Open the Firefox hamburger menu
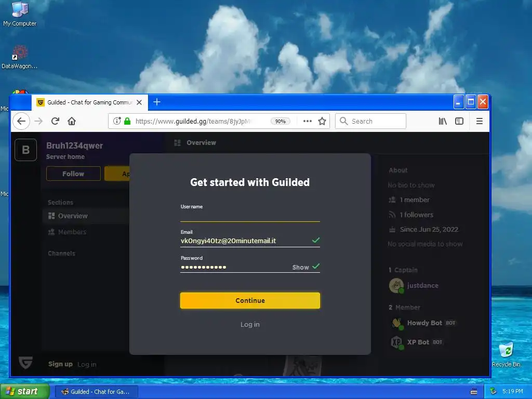The height and width of the screenshot is (399, 532). [480, 121]
